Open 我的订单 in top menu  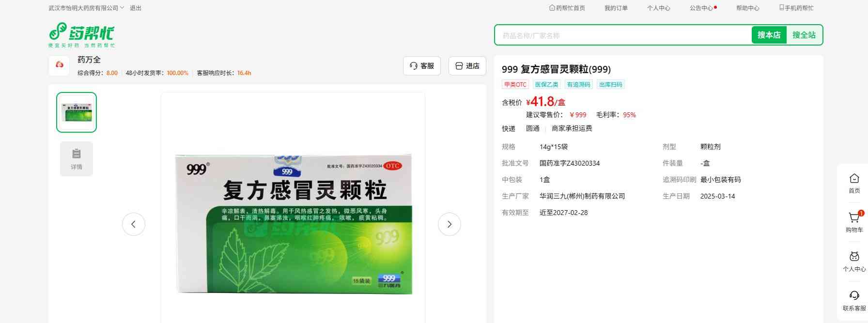pyautogui.click(x=616, y=8)
